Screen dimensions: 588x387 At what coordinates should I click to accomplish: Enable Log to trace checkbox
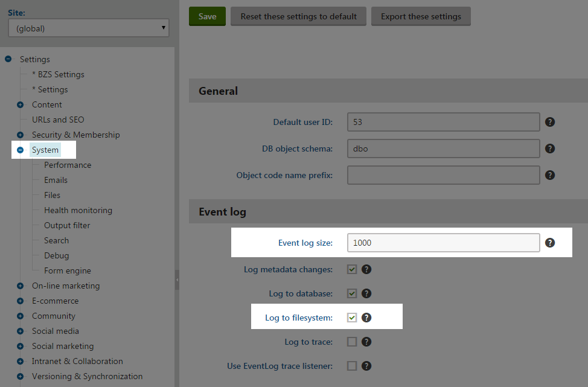coord(352,342)
